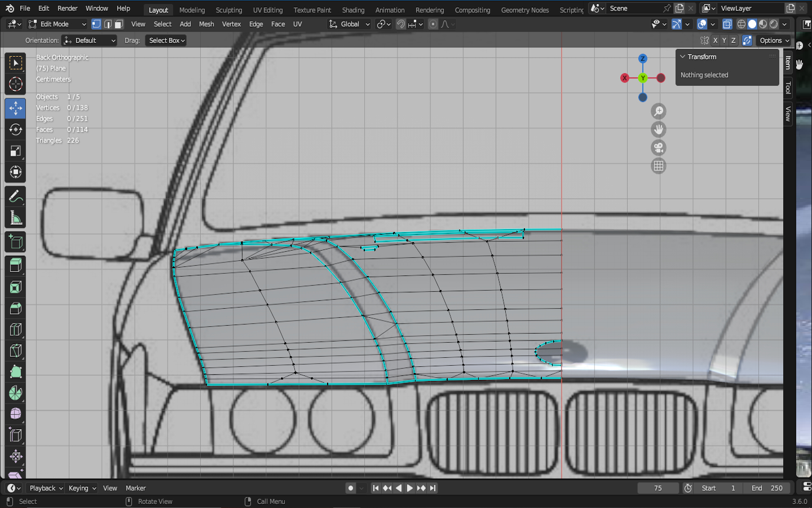Toggle X-axis mirror button

(x=715, y=41)
